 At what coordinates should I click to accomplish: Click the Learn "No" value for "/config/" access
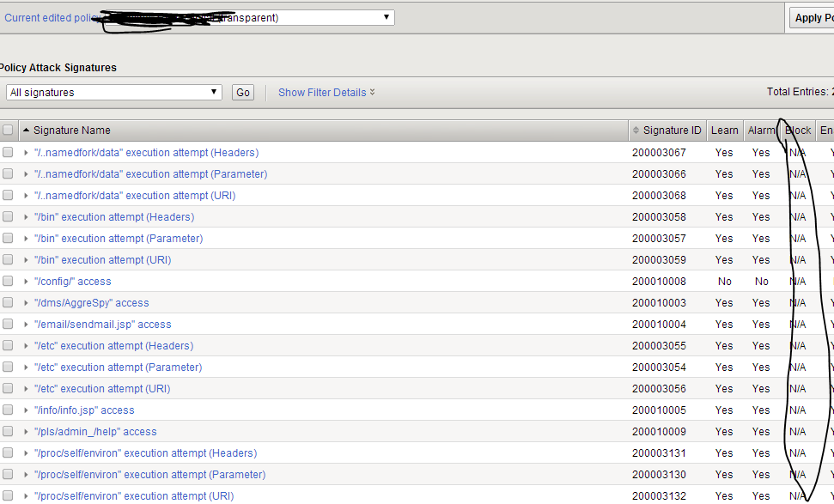(x=724, y=282)
